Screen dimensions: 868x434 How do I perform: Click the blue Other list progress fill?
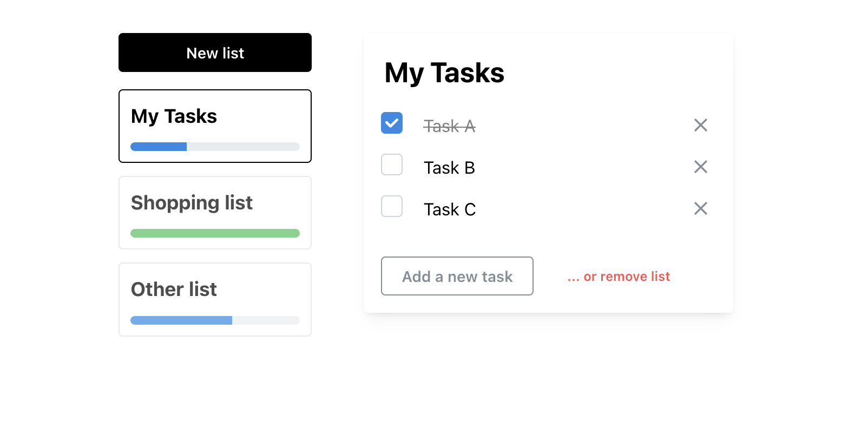(181, 320)
